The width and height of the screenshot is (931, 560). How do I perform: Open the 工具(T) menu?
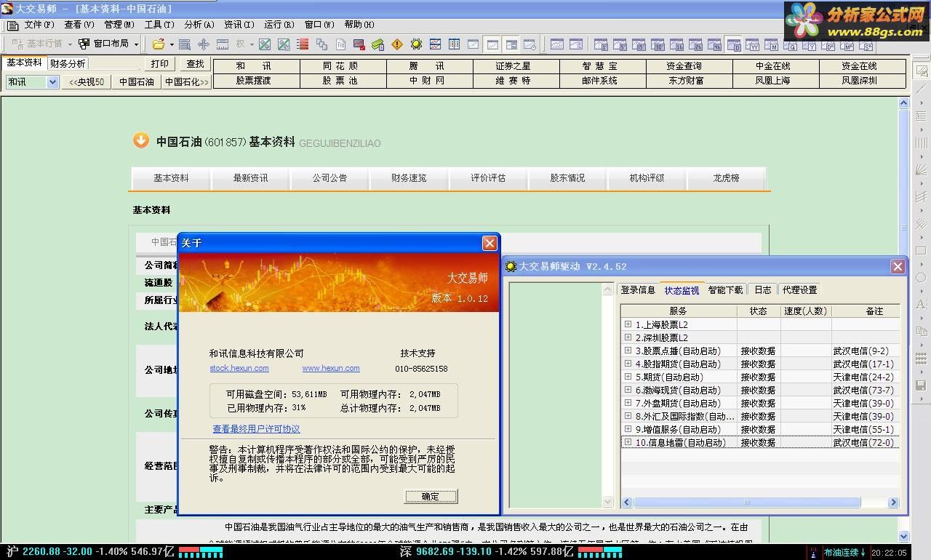pos(159,25)
